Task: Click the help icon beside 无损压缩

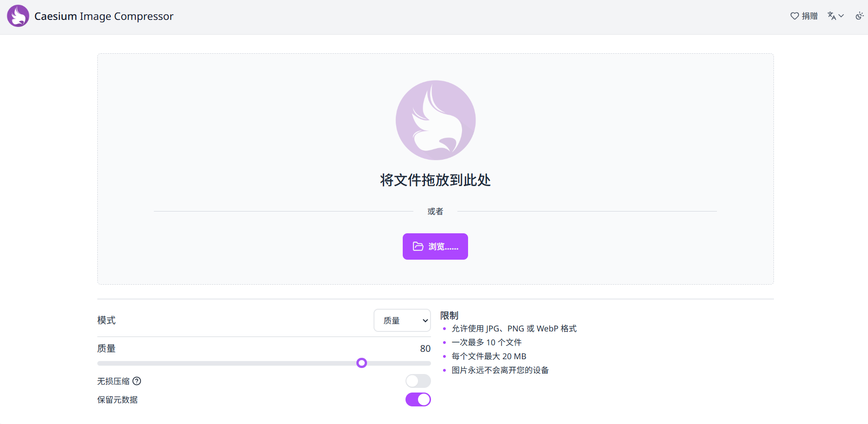Action: coord(137,381)
